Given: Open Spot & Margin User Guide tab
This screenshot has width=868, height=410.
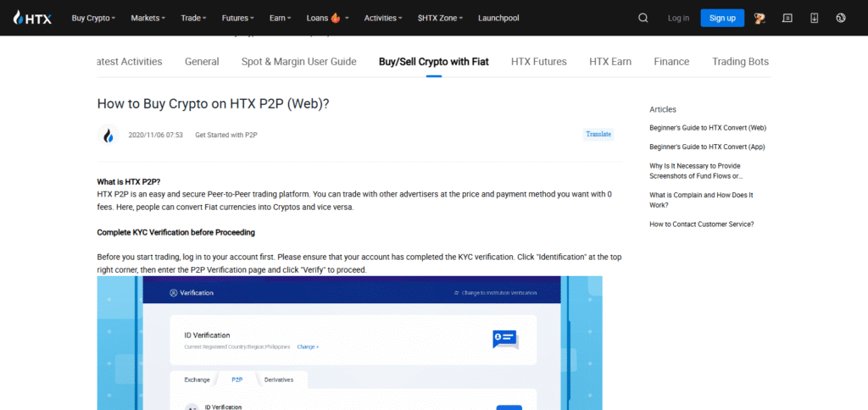Looking at the screenshot, I should (x=299, y=62).
